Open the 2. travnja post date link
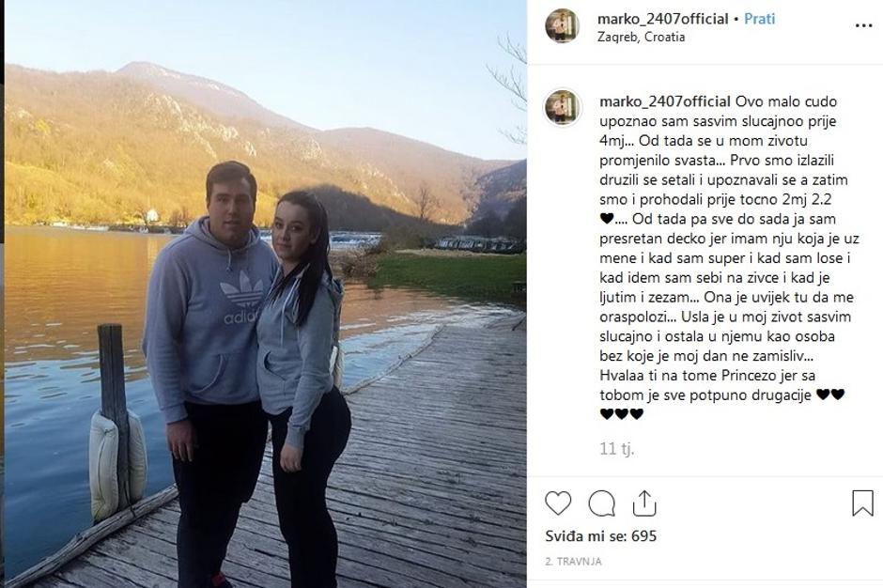The image size is (883, 588). (573, 562)
